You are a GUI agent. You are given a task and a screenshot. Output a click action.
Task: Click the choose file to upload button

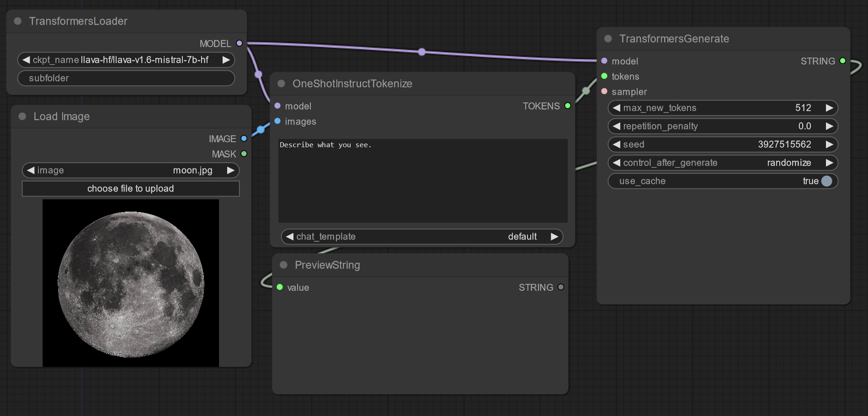click(x=130, y=189)
